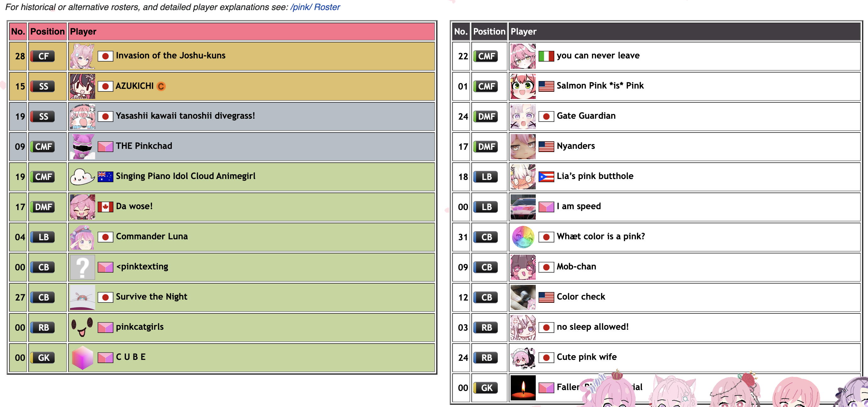Click the Italian flag beside you can never leave
This screenshot has height=407, width=868.
coord(546,56)
